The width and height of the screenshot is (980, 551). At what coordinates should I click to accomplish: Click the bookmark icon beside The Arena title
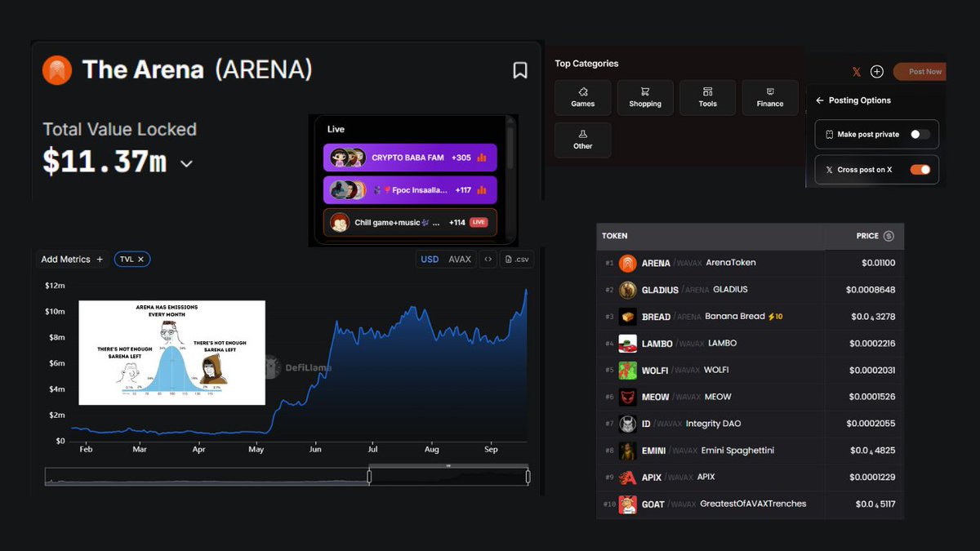point(519,71)
